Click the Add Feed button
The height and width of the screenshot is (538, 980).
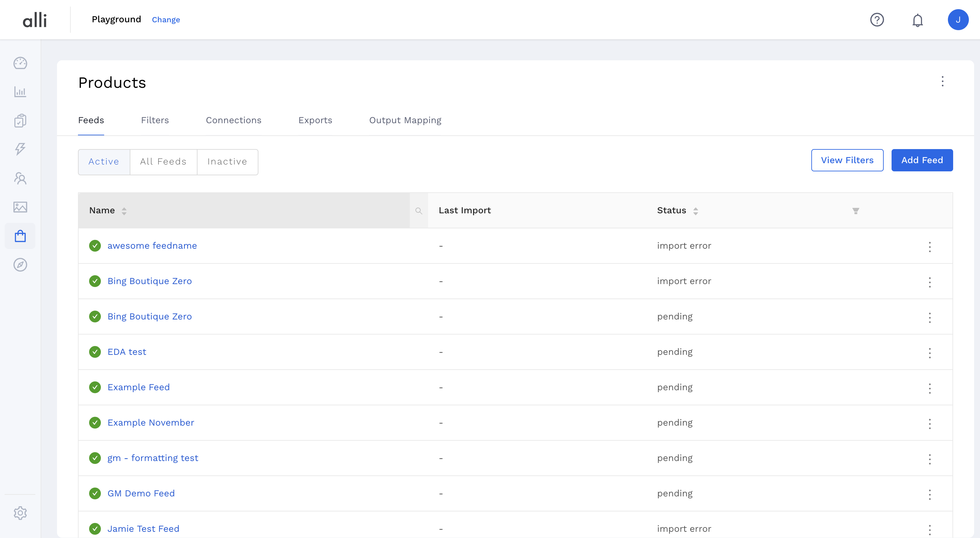point(922,160)
